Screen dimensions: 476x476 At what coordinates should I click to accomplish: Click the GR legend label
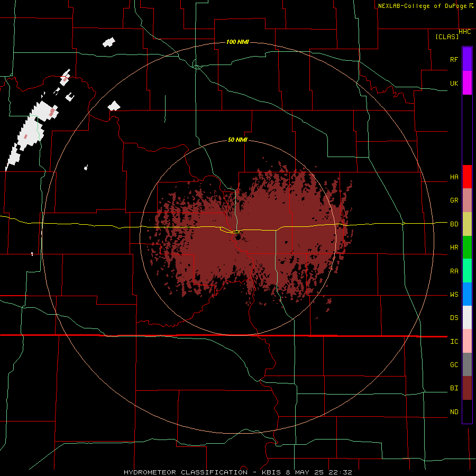click(454, 200)
